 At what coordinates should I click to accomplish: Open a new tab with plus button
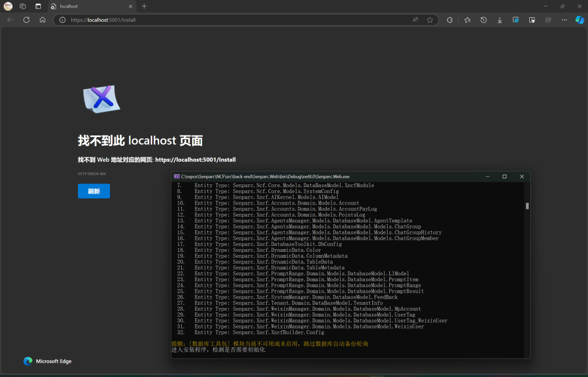144,7
